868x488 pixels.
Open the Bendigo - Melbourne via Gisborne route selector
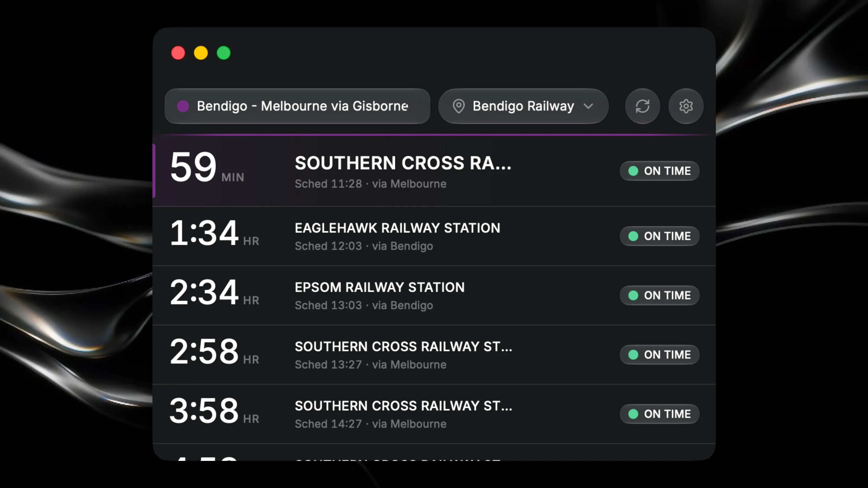coord(297,106)
